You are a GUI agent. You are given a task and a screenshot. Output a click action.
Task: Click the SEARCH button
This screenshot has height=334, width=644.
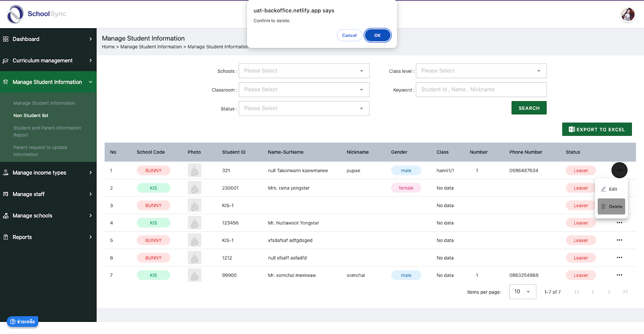[x=529, y=108]
